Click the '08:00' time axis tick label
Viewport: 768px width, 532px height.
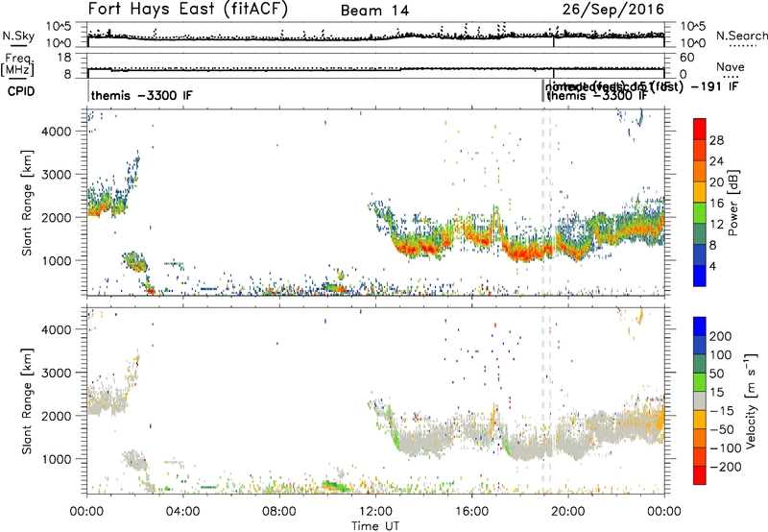click(x=279, y=512)
